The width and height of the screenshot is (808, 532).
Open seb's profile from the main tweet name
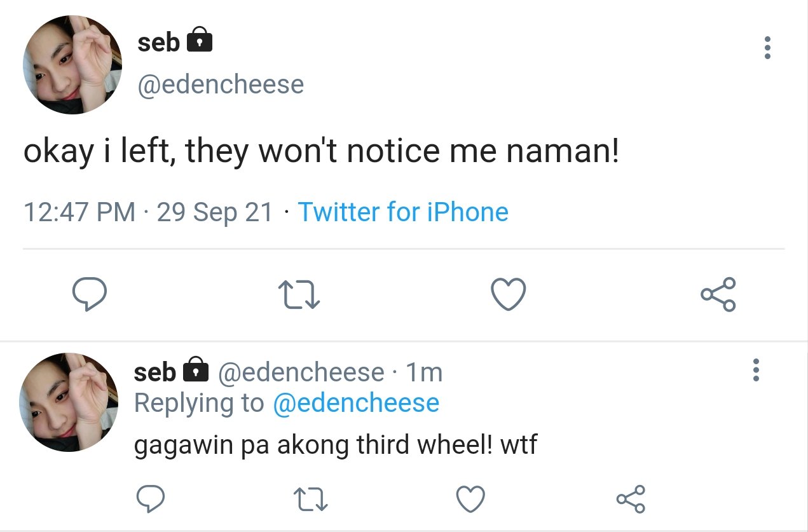pos(159,43)
